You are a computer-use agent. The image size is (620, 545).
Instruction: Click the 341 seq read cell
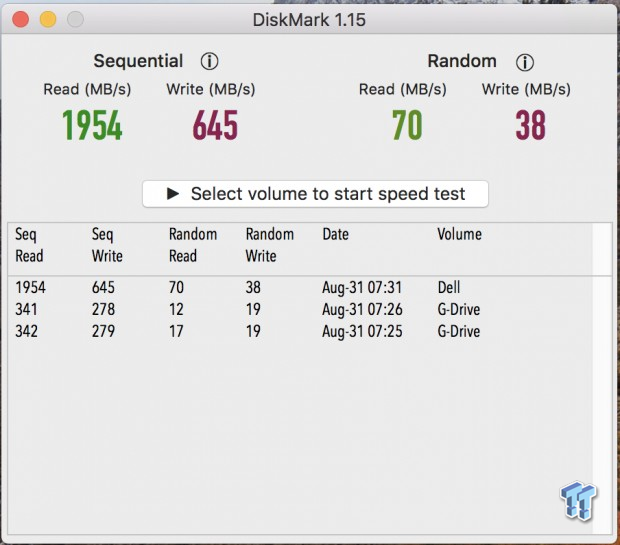(26, 310)
